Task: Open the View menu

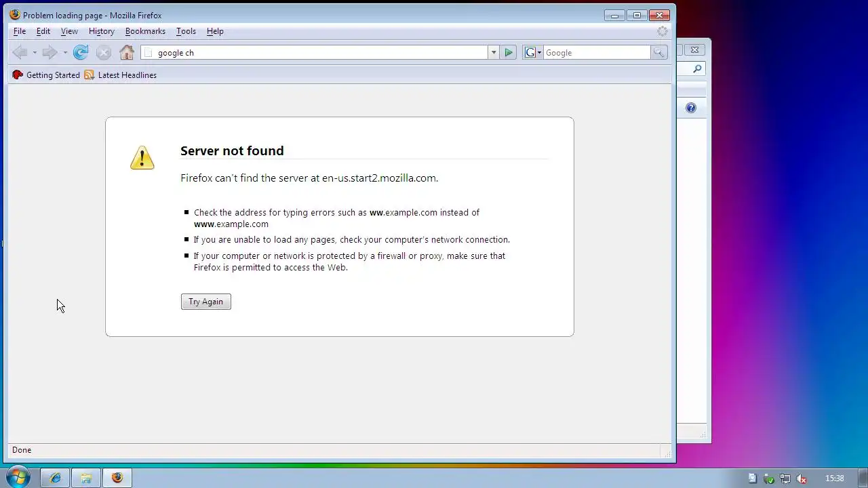Action: click(x=69, y=31)
